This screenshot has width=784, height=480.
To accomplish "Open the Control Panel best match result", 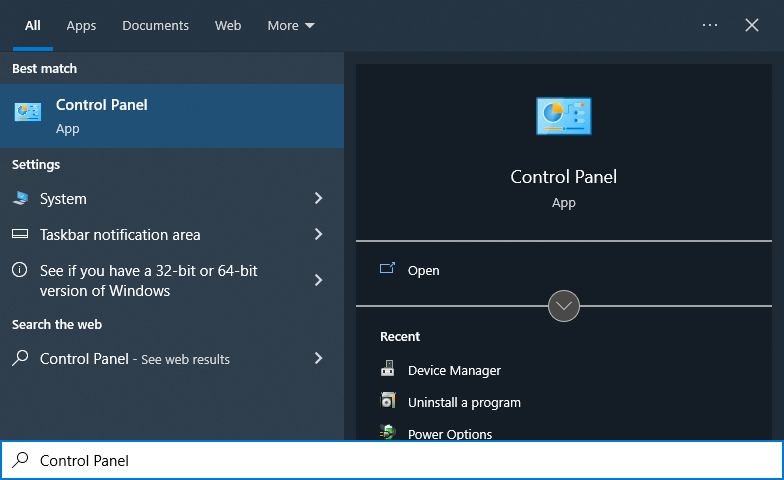I will pos(172,116).
